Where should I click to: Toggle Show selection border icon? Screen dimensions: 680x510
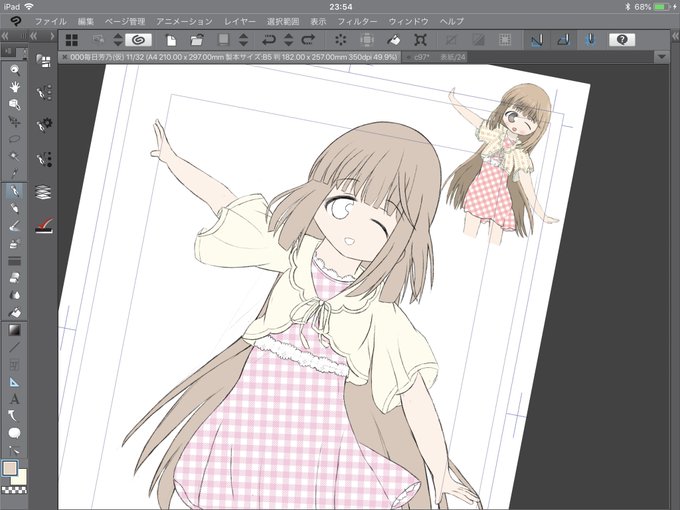[505, 40]
